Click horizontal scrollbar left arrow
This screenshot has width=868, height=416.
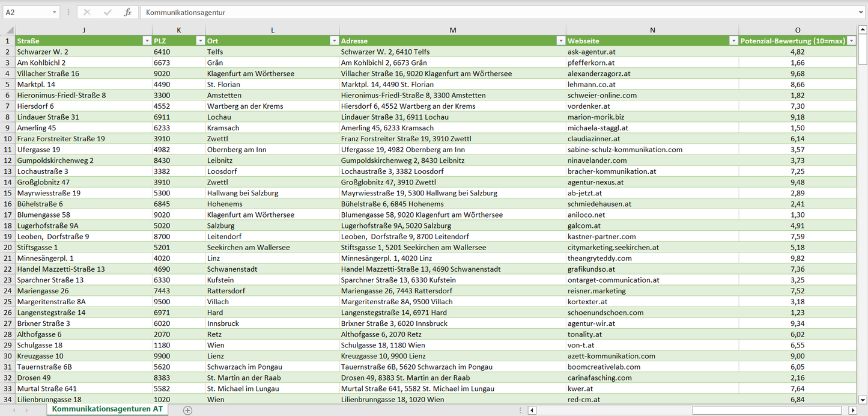click(532, 410)
